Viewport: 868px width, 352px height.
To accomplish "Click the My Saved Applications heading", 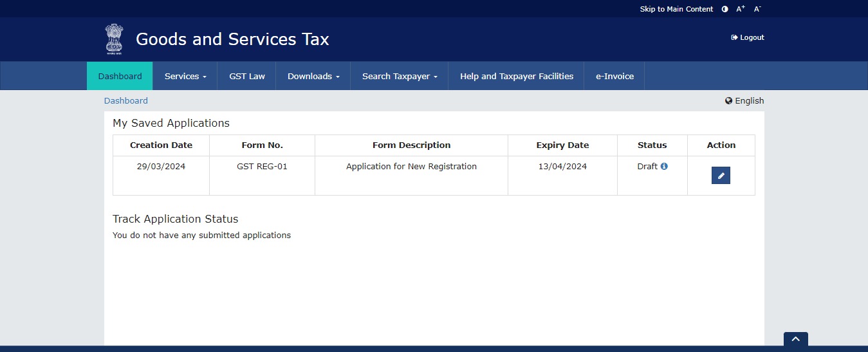I will coord(171,123).
